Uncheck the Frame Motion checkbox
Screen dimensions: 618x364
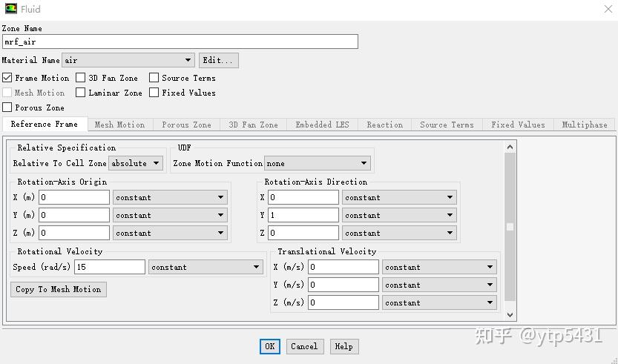click(x=7, y=78)
